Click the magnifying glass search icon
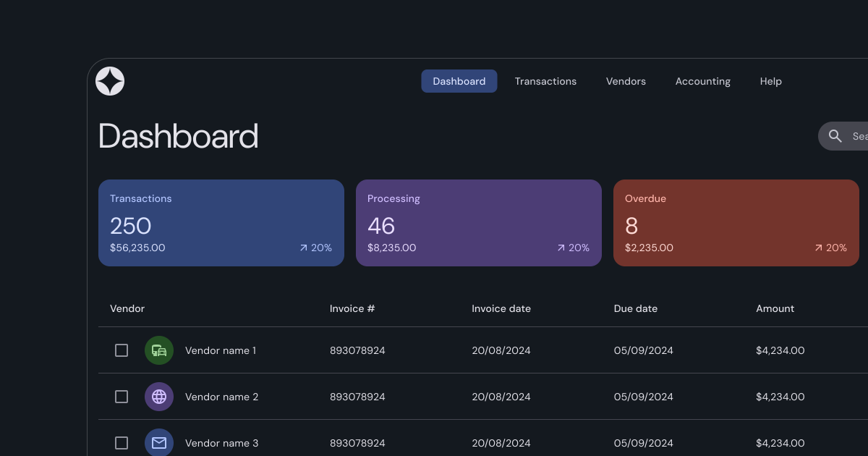Screen dimensions: 868x456 click(x=835, y=136)
